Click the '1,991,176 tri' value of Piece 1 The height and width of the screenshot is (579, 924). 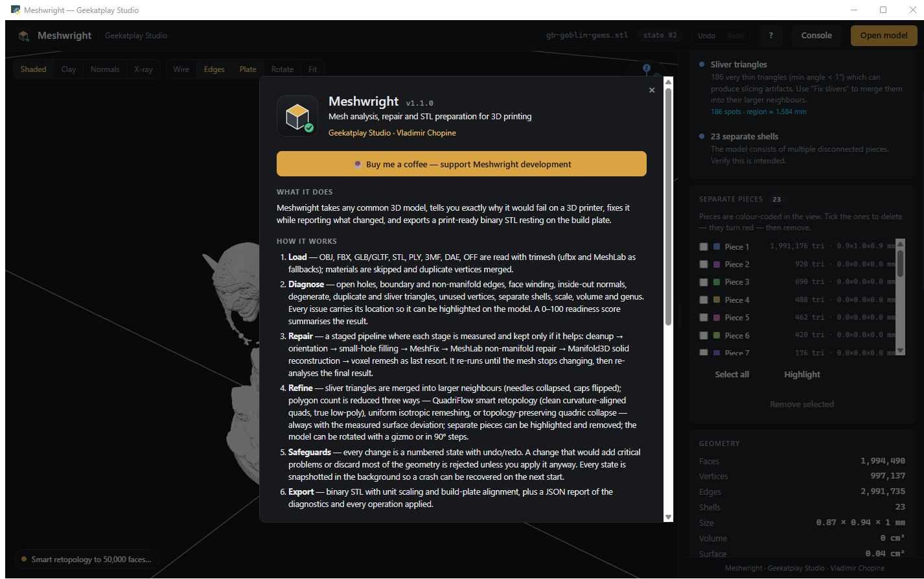tap(798, 247)
